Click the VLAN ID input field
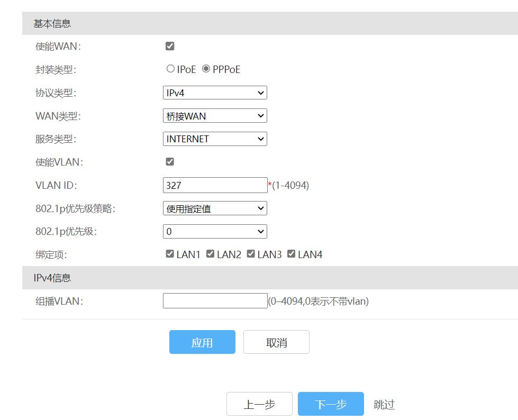This screenshot has width=518, height=420. [215, 185]
